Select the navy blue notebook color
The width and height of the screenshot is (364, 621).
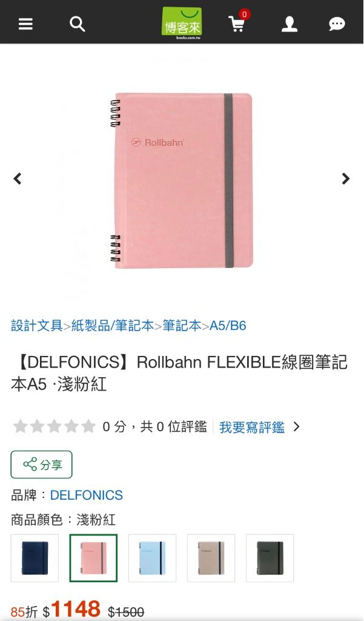click(x=35, y=558)
